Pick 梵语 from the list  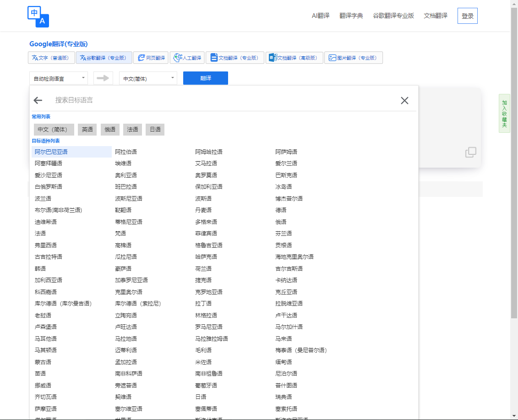pyautogui.click(x=120, y=233)
